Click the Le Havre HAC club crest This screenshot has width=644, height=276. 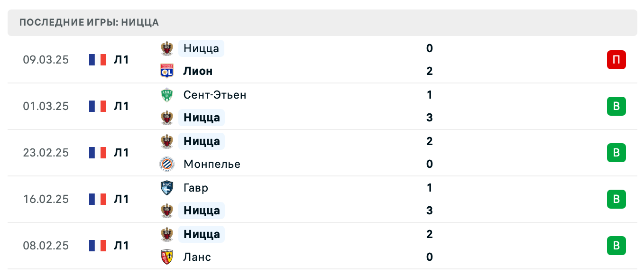(166, 187)
